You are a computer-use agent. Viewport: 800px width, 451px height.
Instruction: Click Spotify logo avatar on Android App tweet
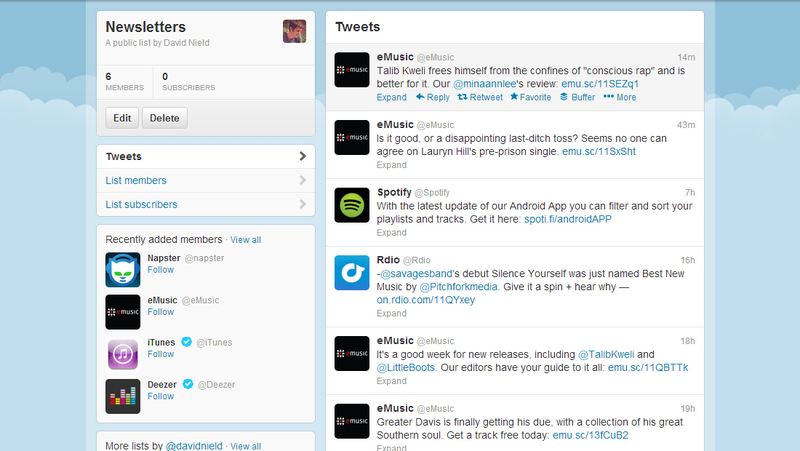[352, 205]
